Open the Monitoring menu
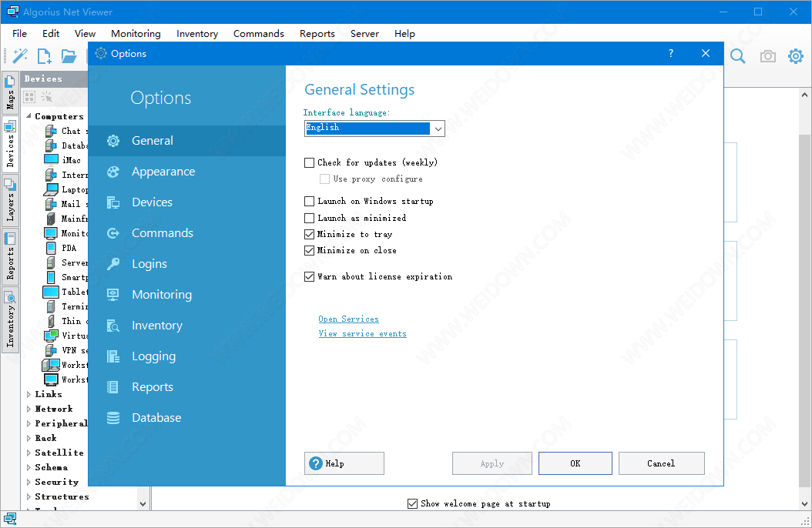The width and height of the screenshot is (812, 528). (136, 34)
